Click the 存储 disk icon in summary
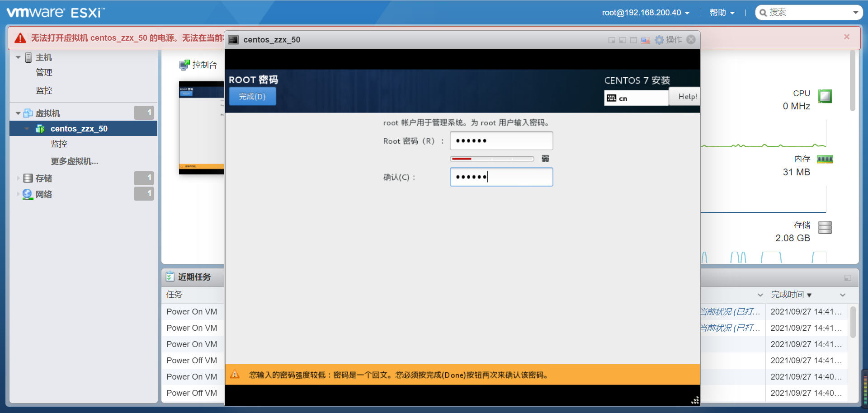This screenshot has height=413, width=868. click(825, 227)
